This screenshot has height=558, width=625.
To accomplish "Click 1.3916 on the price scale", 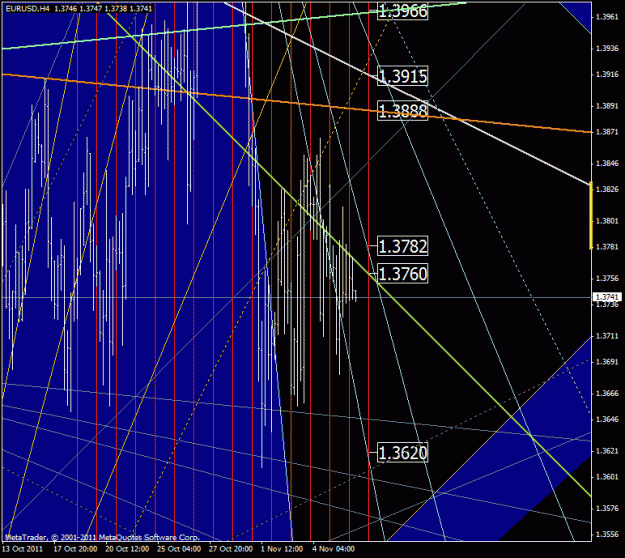I will click(x=607, y=75).
